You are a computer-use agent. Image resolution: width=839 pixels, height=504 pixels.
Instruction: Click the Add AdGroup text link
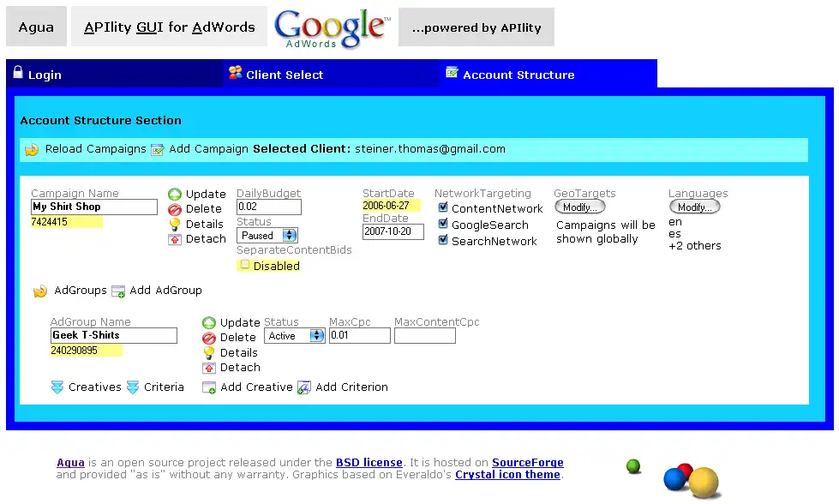[166, 291]
